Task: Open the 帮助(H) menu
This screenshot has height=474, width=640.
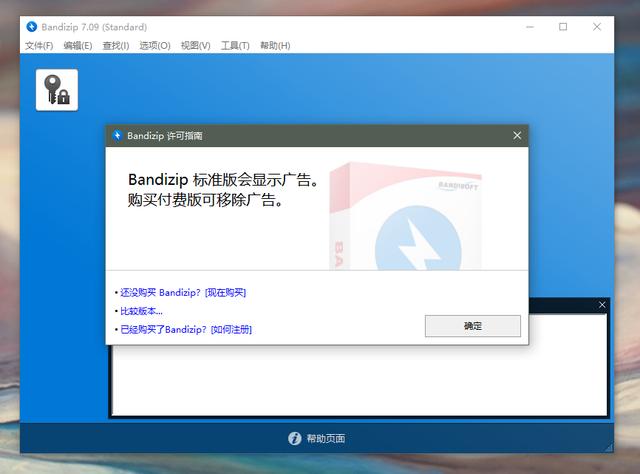Action: click(275, 45)
